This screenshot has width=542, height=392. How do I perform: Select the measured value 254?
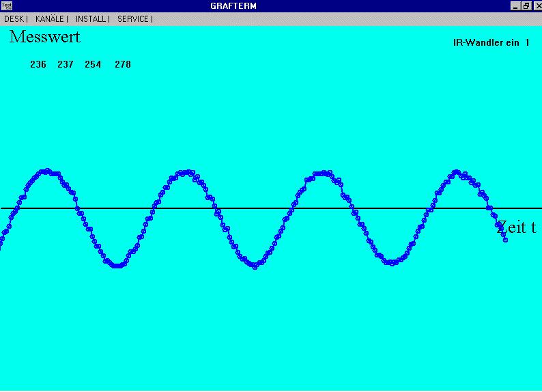click(93, 65)
